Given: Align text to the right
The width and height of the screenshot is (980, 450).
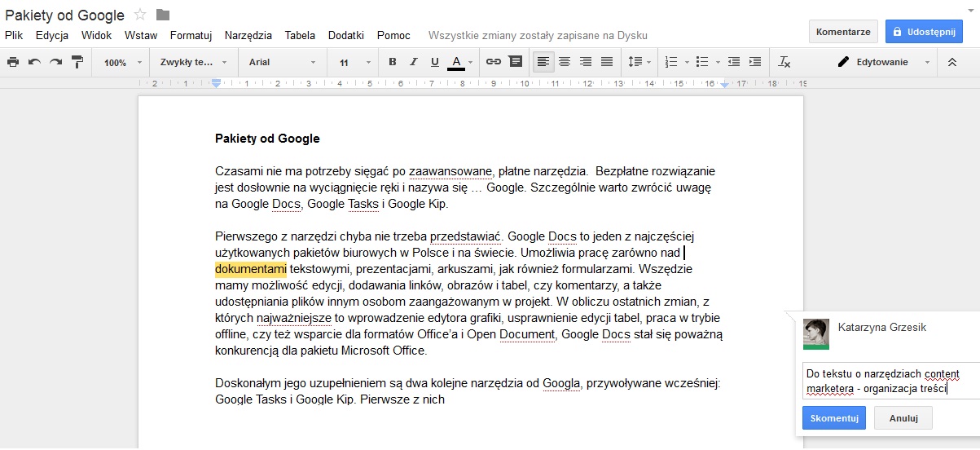Looking at the screenshot, I should pos(586,62).
